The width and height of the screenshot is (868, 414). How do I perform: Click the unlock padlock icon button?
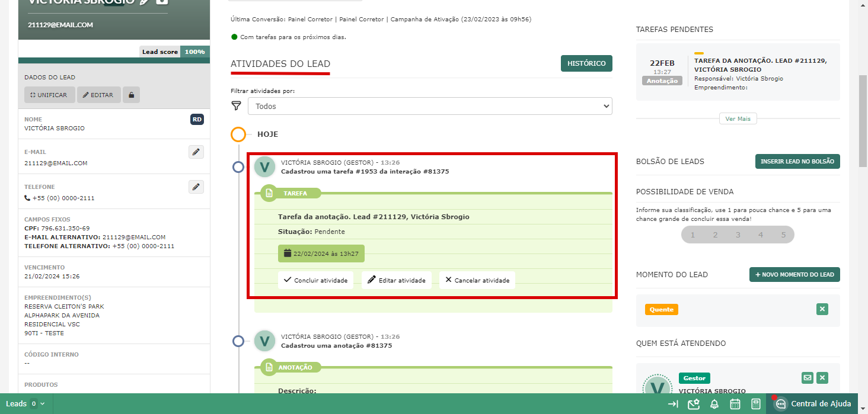click(131, 95)
